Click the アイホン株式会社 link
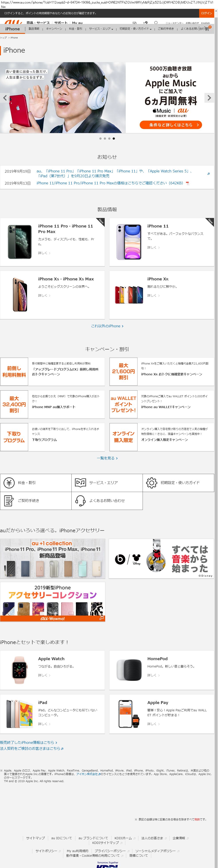The width and height of the screenshot is (218, 868). [x=87, y=774]
